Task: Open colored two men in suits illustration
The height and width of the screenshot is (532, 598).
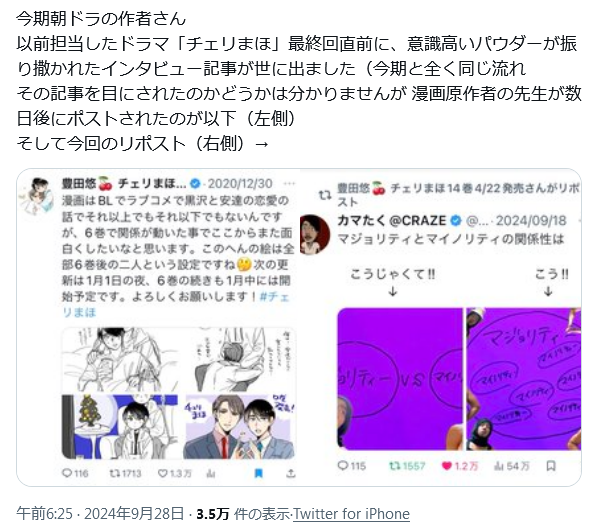Action: coord(240,426)
